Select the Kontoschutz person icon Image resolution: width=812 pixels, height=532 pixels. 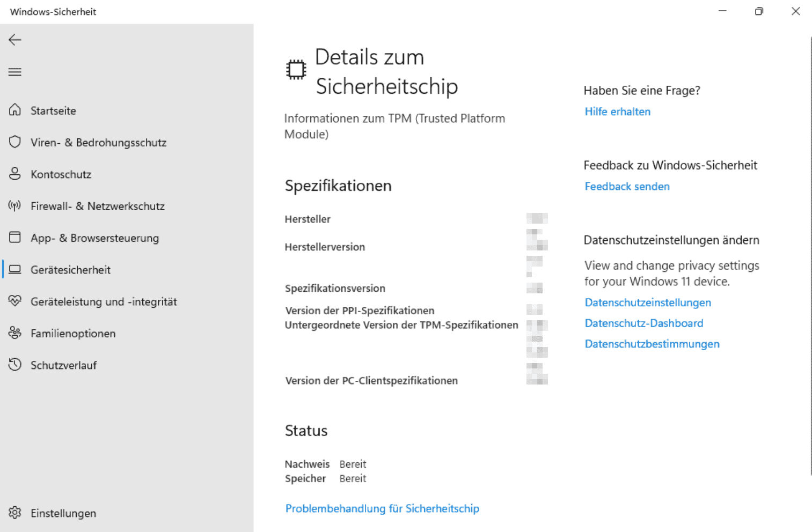15,174
